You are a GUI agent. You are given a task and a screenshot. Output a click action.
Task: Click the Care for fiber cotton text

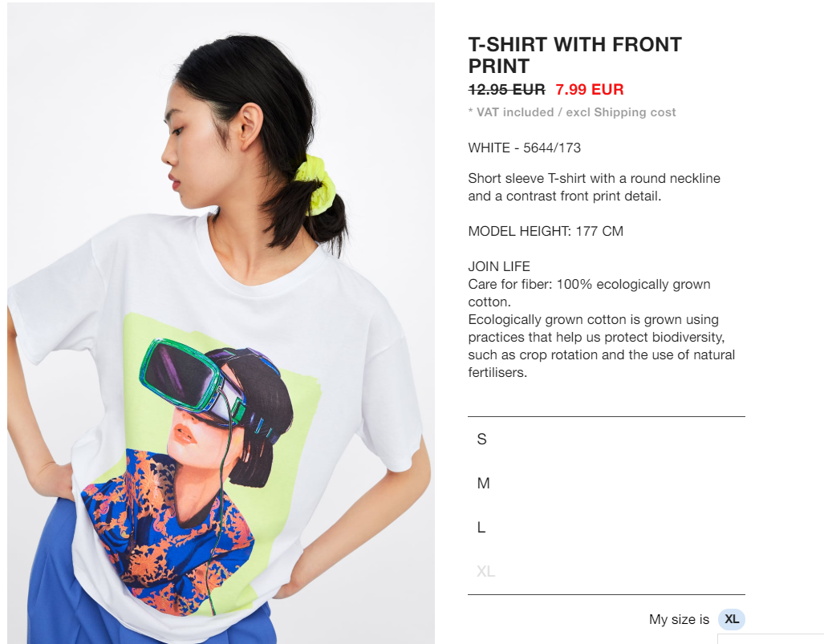click(x=589, y=293)
